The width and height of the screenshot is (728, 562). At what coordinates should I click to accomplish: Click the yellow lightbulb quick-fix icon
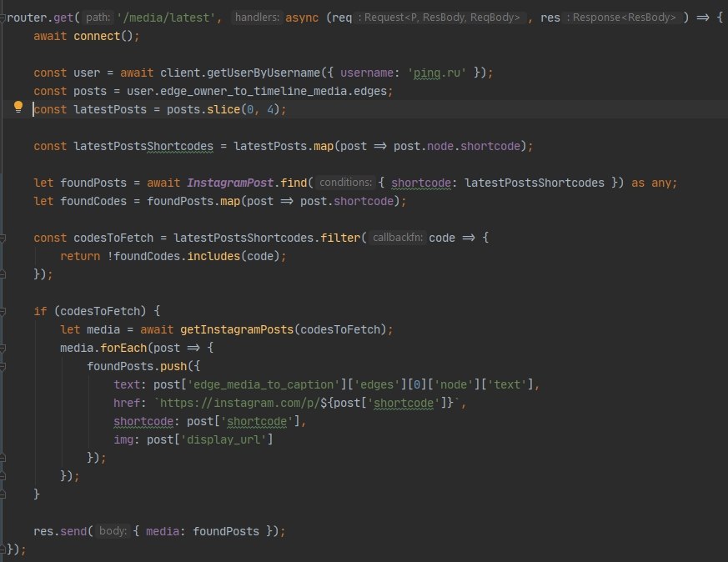coord(18,108)
